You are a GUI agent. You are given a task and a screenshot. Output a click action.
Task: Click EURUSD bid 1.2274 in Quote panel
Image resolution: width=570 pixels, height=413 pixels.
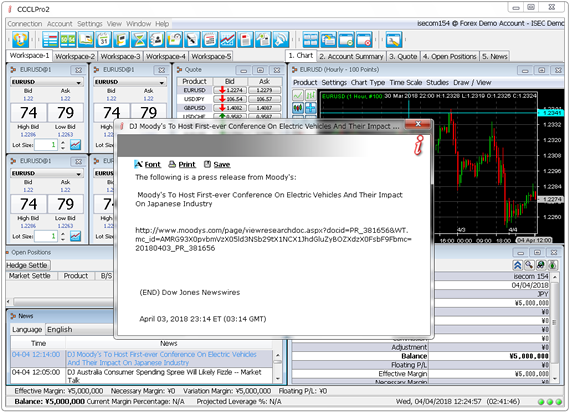coord(230,90)
